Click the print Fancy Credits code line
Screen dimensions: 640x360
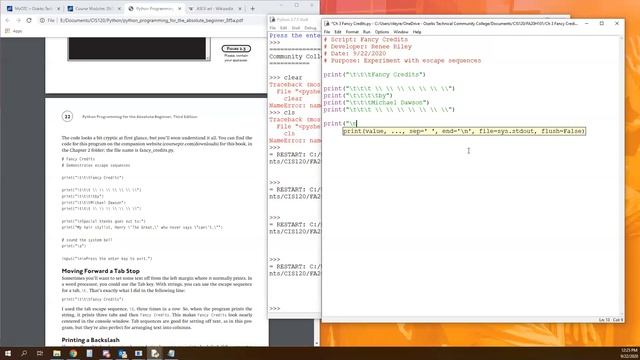(374, 75)
